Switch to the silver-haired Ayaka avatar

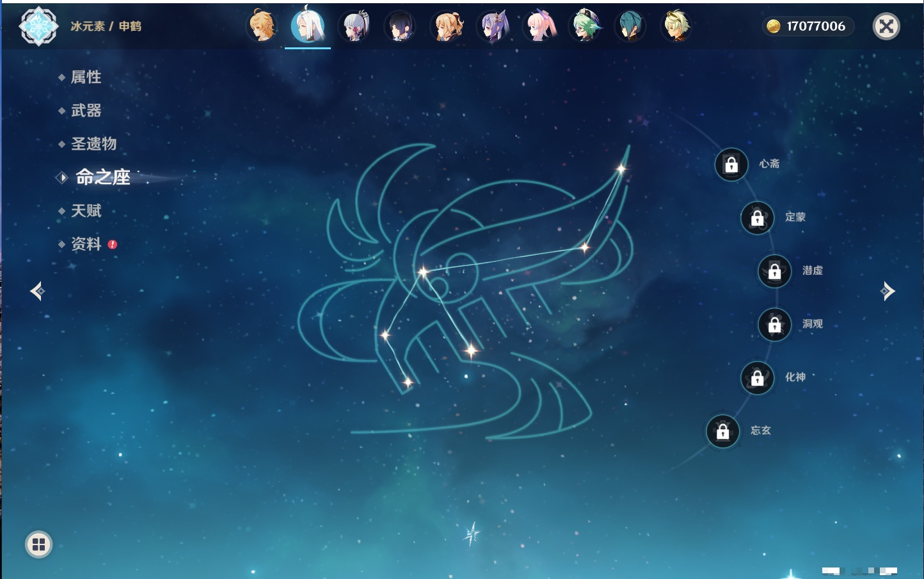point(354,26)
